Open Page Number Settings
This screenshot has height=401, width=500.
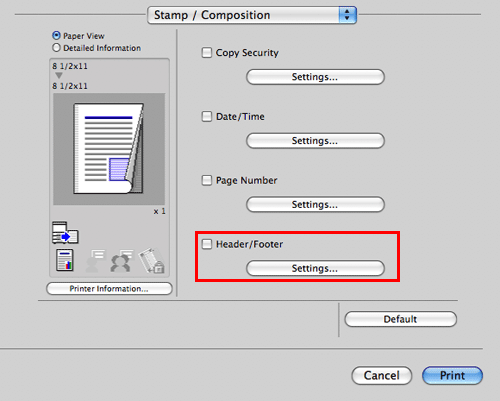[x=315, y=204]
